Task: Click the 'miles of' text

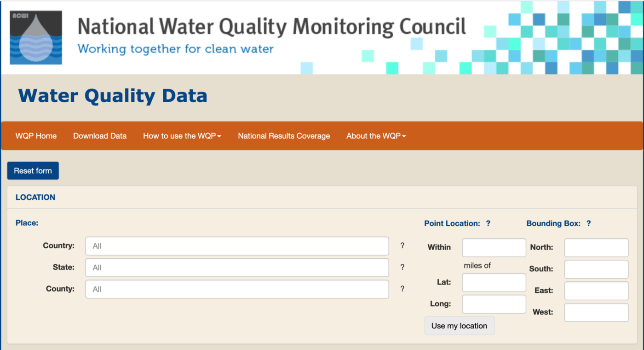Action: coord(477,265)
